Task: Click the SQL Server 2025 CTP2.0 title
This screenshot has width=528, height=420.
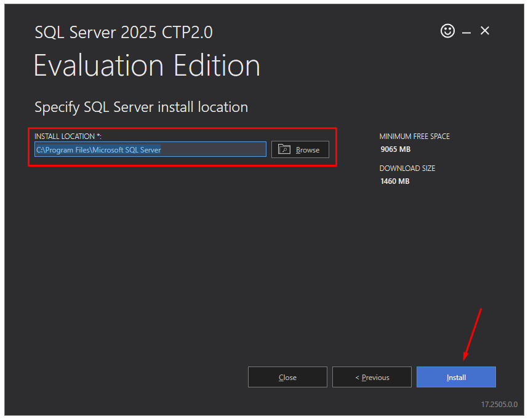Action: (x=123, y=32)
